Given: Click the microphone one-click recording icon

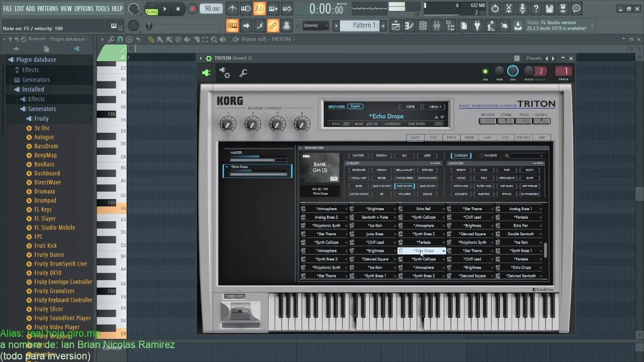Looking at the screenshot, I should (x=522, y=9).
